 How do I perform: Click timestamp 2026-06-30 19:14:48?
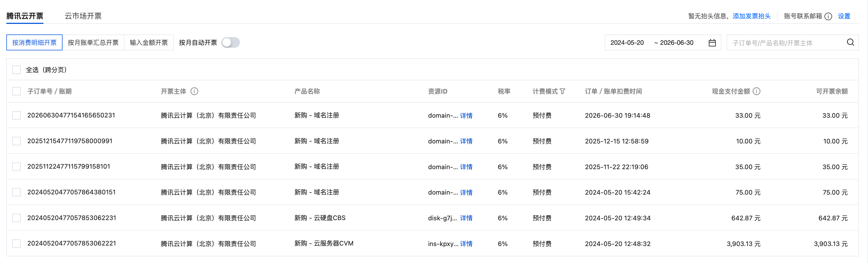(617, 115)
